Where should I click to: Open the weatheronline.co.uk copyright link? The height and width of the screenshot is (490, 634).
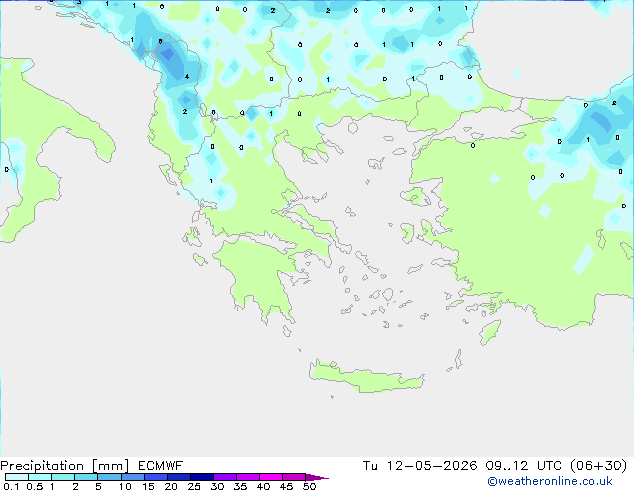pyautogui.click(x=550, y=481)
